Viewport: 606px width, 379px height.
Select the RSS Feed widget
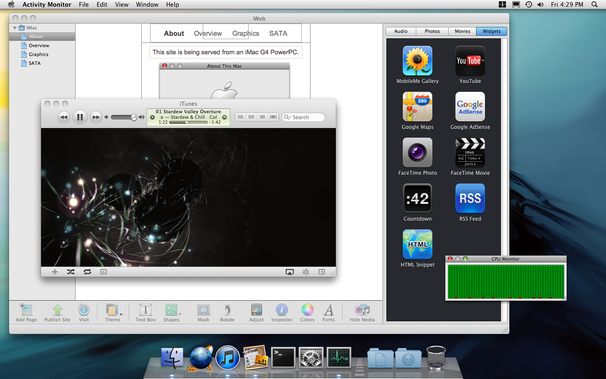click(470, 202)
